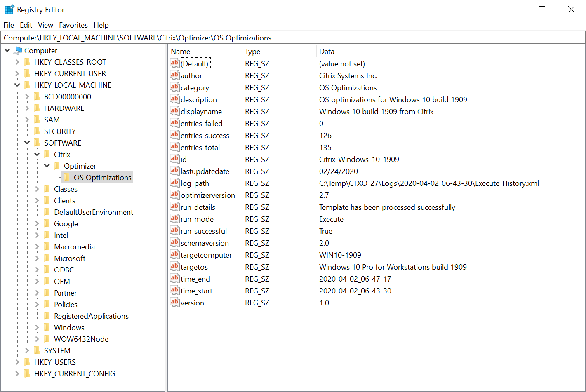This screenshot has width=586, height=392.
Task: Select the Policies key in tree
Action: (x=66, y=305)
